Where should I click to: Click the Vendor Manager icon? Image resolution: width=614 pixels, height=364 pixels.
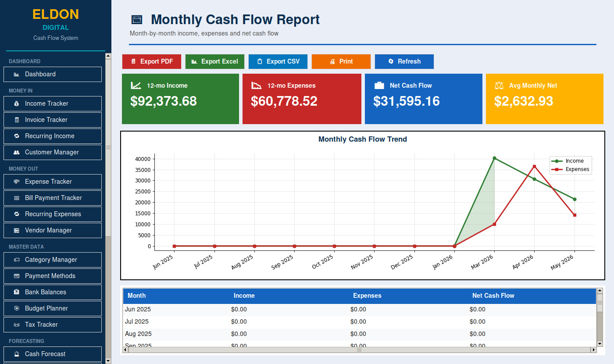click(x=17, y=231)
